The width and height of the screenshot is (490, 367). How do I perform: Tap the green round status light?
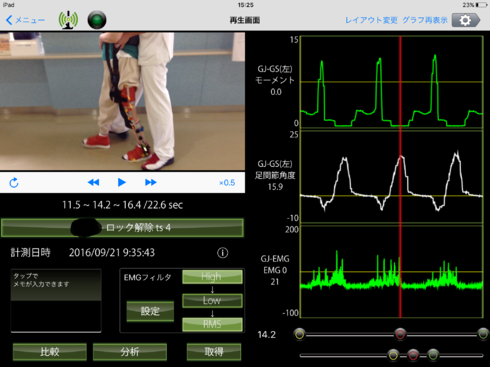(x=97, y=20)
